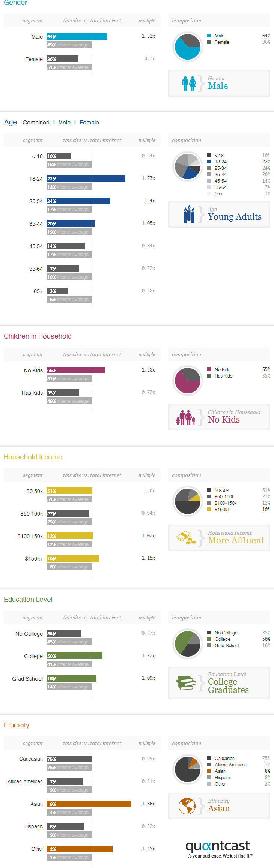Image resolution: width=274 pixels, height=868 pixels.
Task: Click the Quantcast logo
Action: [x=219, y=849]
